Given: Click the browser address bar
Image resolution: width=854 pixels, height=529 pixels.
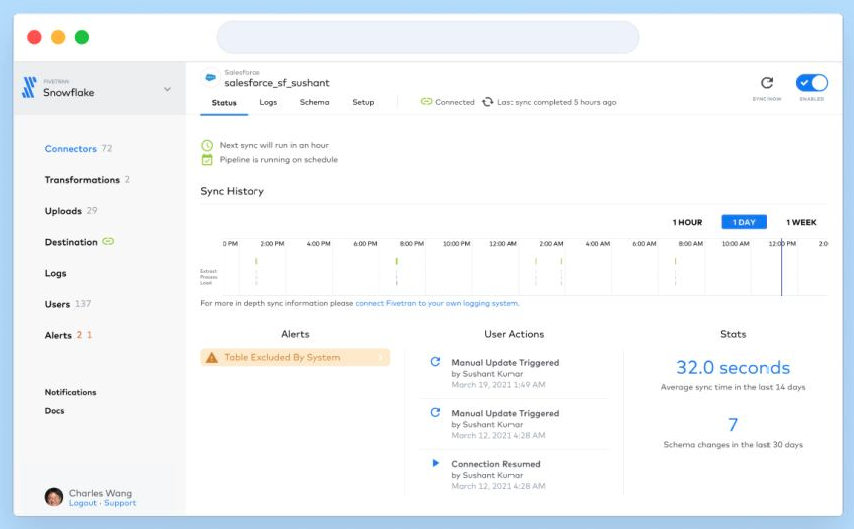Looking at the screenshot, I should pyautogui.click(x=428, y=37).
